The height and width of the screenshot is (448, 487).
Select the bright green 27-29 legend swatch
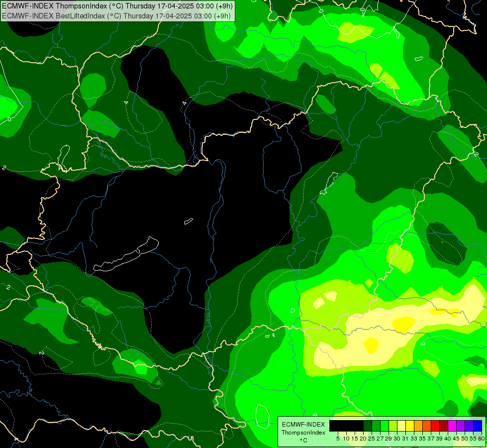pyautogui.click(x=385, y=426)
